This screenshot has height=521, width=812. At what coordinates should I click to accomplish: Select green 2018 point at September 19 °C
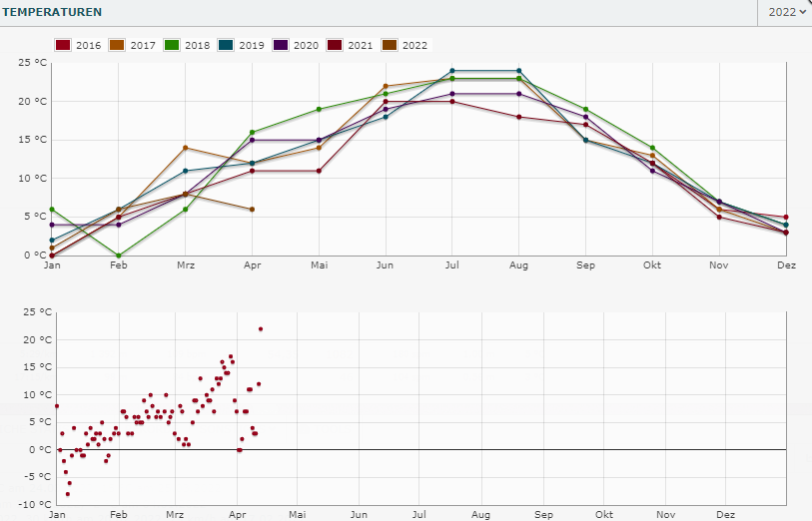coord(585,109)
